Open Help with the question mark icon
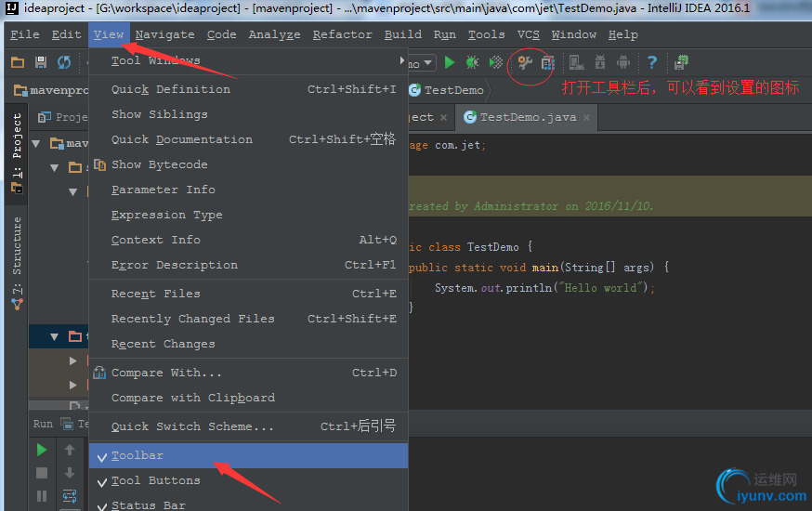 coord(652,62)
